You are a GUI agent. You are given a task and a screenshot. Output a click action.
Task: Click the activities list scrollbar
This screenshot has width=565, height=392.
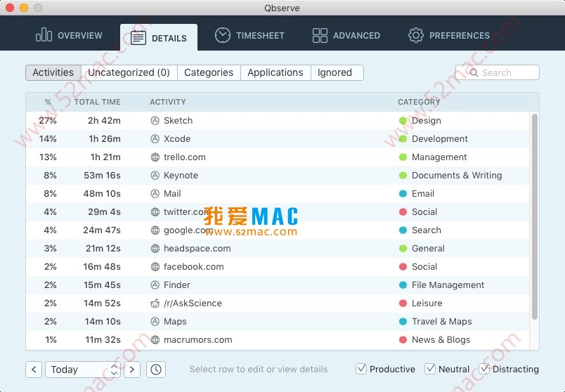click(534, 216)
